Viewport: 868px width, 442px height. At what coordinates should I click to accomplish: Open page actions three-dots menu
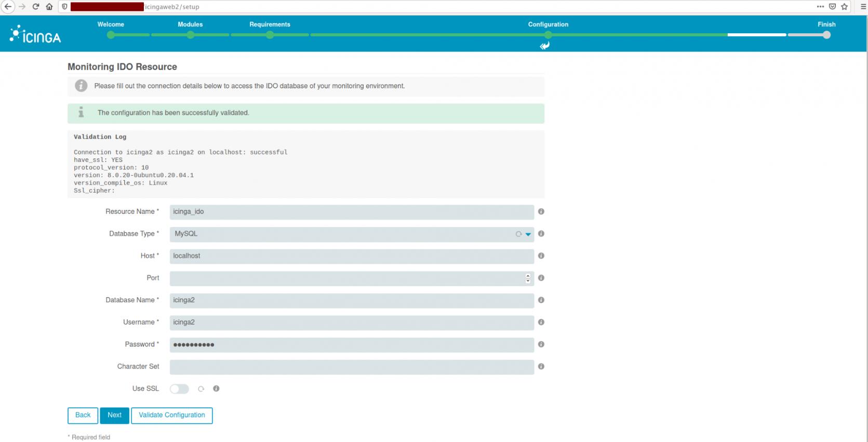820,7
